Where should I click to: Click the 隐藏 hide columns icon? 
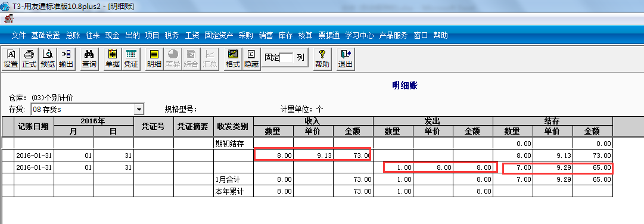tap(251, 59)
